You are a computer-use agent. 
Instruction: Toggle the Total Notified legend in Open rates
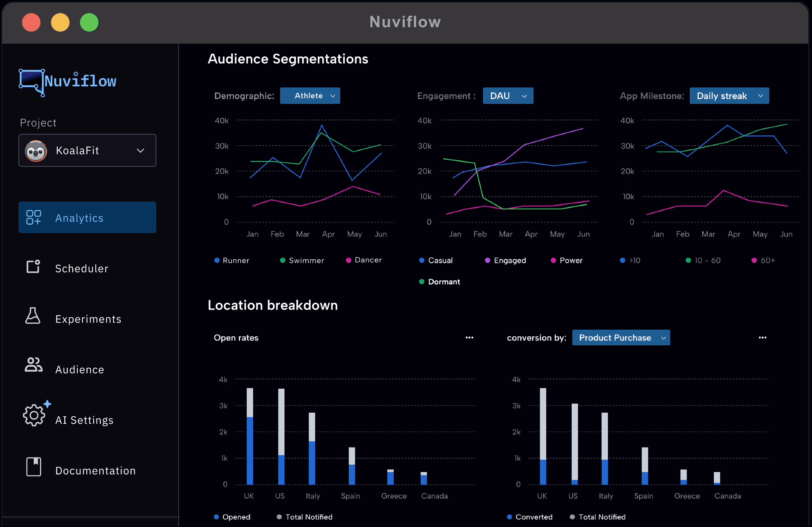pyautogui.click(x=305, y=517)
